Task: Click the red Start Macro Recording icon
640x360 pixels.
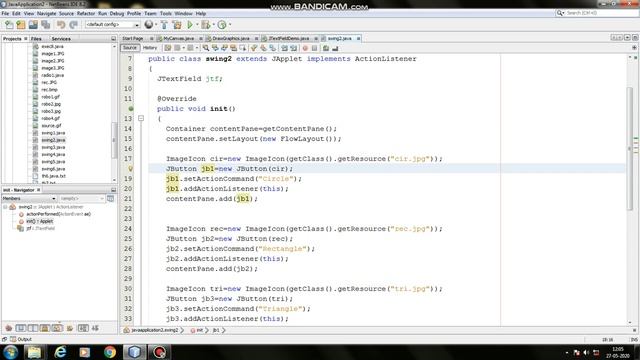Action: click(x=305, y=48)
